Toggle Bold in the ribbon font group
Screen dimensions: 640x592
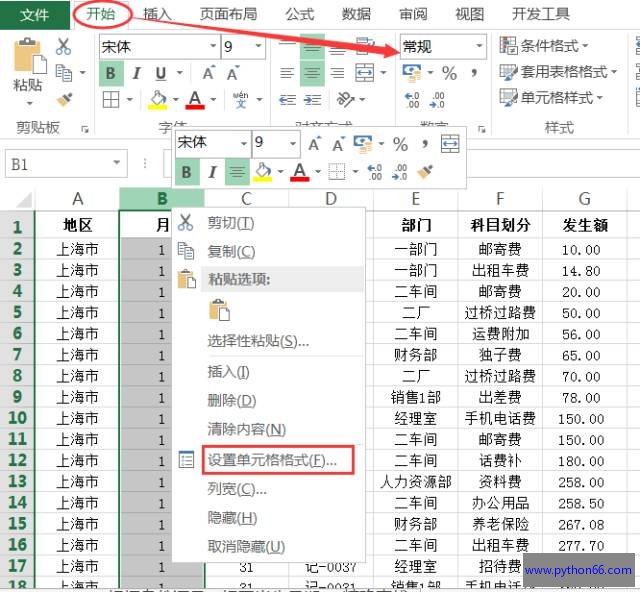click(110, 73)
